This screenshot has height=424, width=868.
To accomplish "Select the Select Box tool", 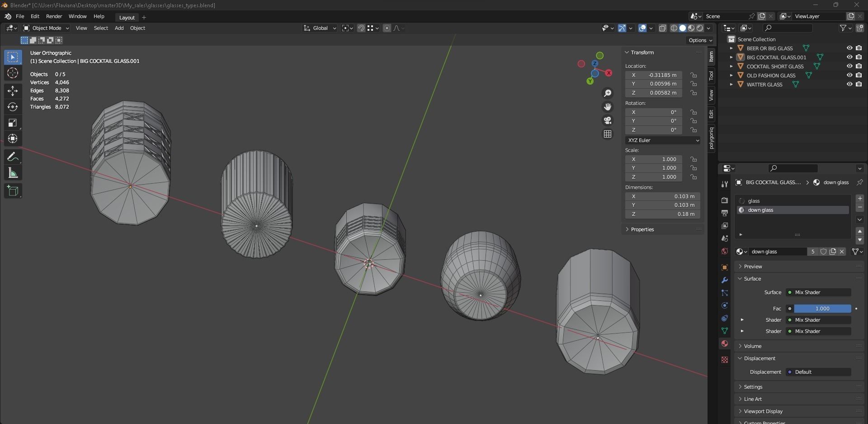I will tap(13, 57).
